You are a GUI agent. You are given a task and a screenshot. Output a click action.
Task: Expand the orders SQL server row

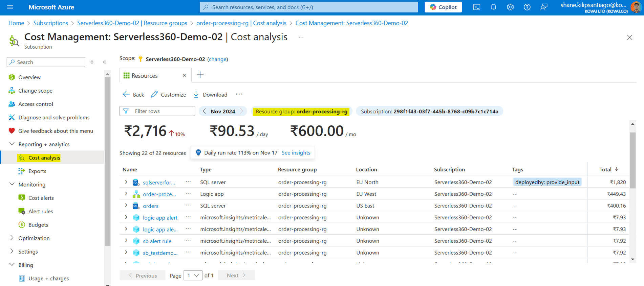[126, 206]
